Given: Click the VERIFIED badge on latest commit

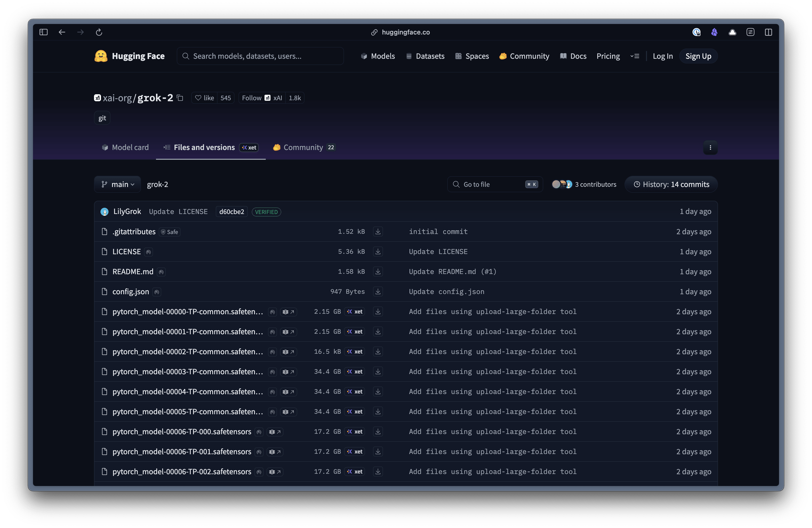Looking at the screenshot, I should [x=266, y=212].
